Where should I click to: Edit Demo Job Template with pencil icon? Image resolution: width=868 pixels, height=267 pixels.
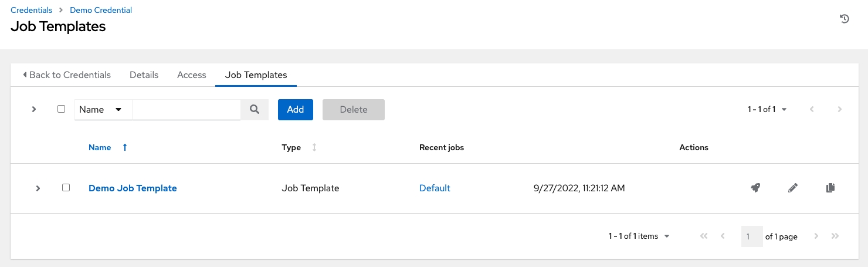[793, 188]
